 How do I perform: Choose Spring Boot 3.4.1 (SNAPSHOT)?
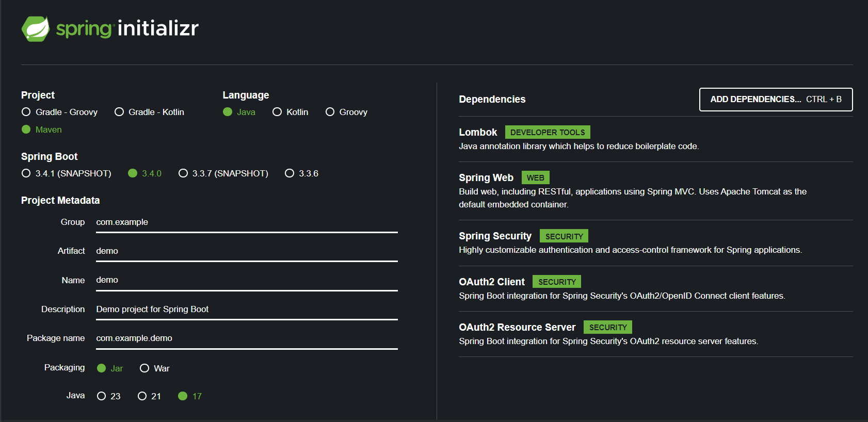pos(66,173)
